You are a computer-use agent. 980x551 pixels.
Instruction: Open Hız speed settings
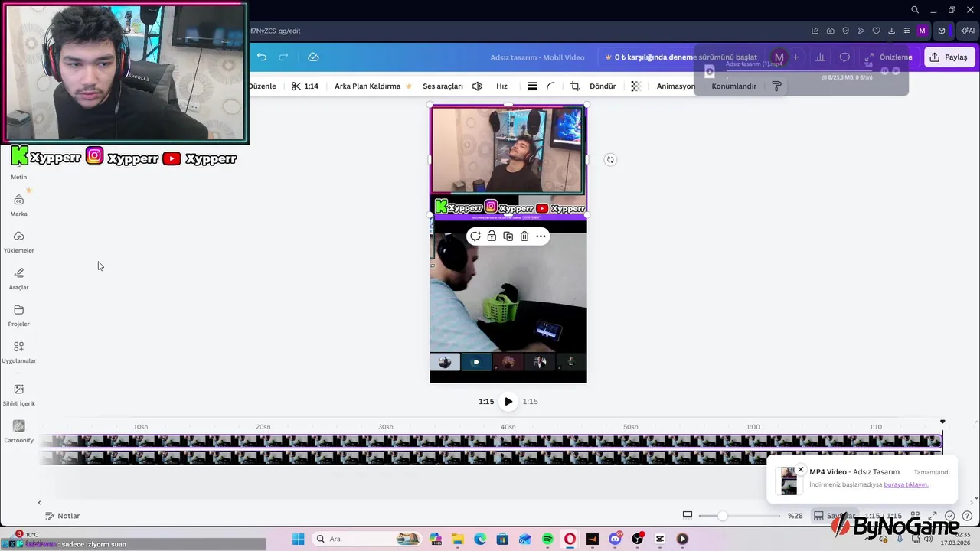pyautogui.click(x=501, y=86)
